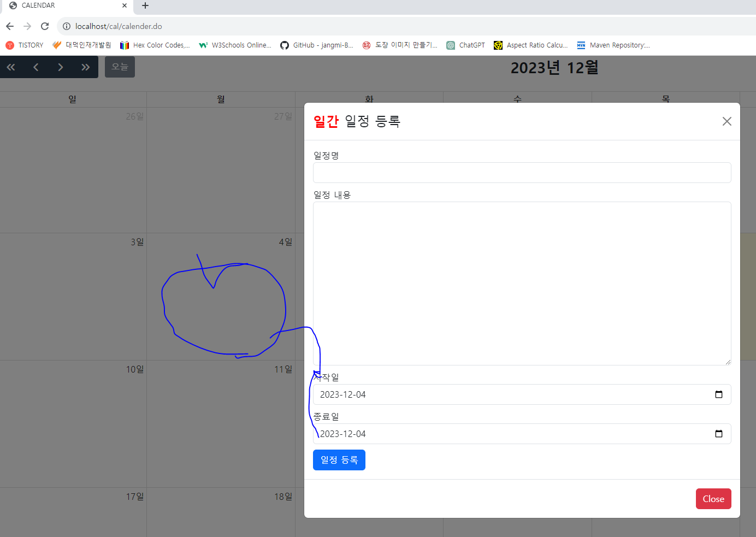Open Aspect Ratio Calcu bookmark
756x537 pixels.
[x=531, y=45]
